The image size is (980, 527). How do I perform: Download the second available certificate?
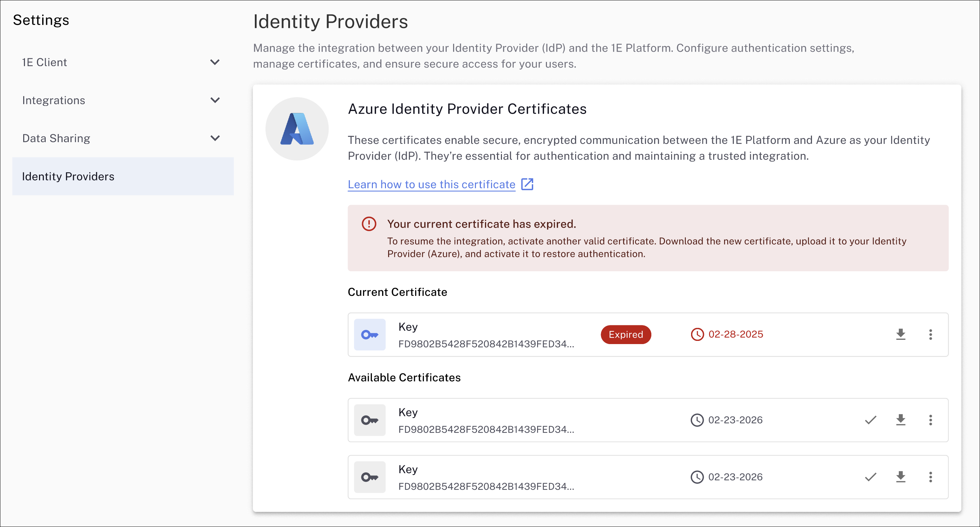901,477
